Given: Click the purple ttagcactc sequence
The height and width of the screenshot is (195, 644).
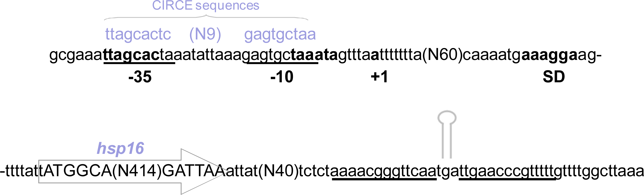Looking at the screenshot, I should [x=138, y=34].
